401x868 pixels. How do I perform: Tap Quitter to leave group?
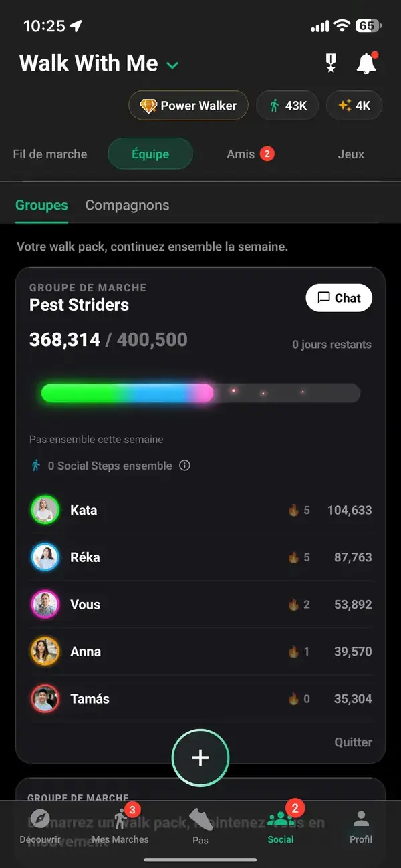coord(353,742)
